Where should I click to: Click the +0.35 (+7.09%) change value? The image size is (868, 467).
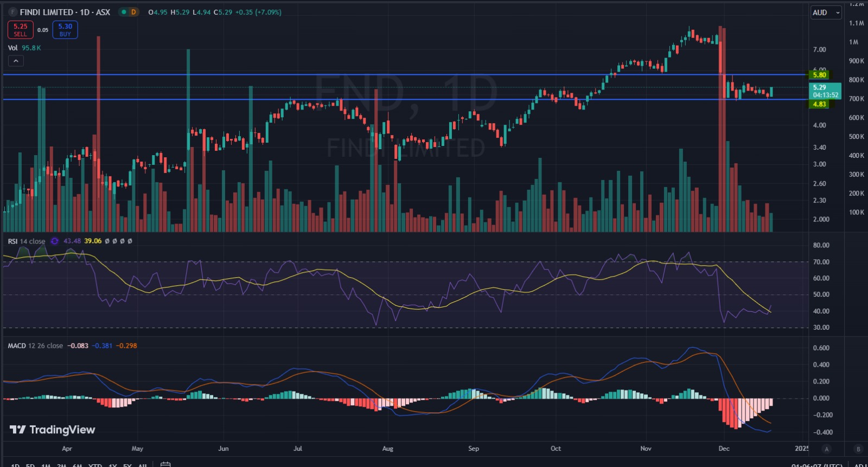258,12
